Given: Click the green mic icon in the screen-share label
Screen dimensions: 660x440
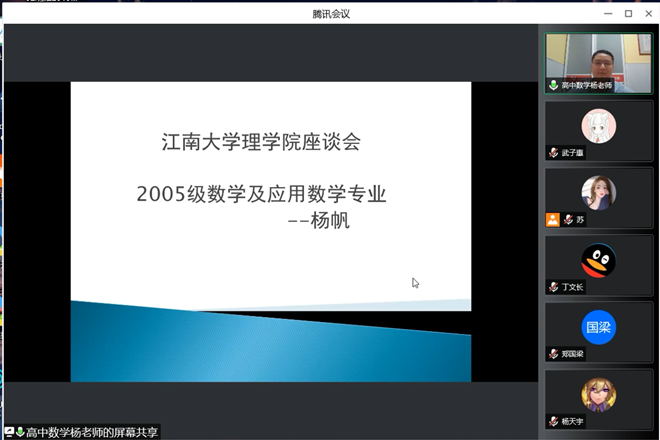Looking at the screenshot, I should pos(20,432).
